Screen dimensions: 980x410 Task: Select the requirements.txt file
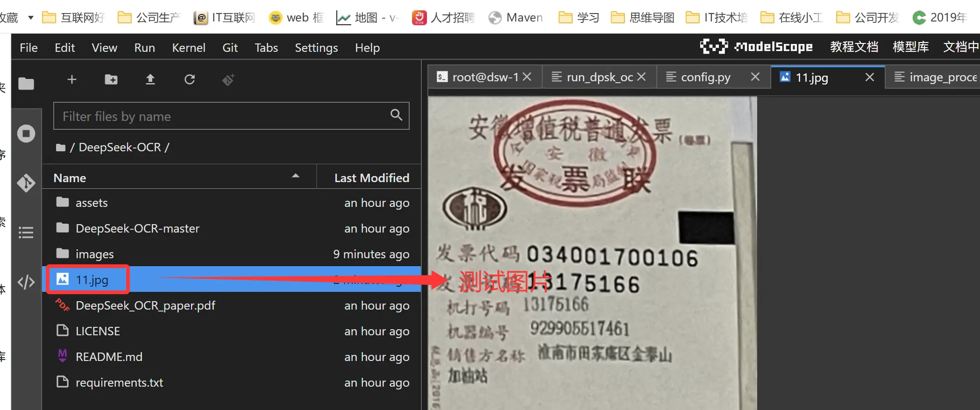232,382
